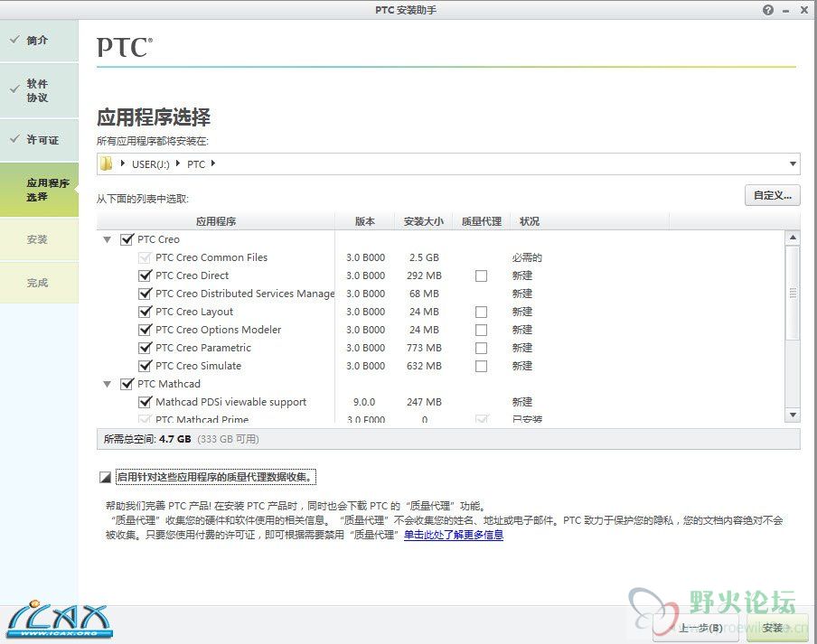Click PTC folder in the path bar
This screenshot has width=817, height=644.
(196, 164)
